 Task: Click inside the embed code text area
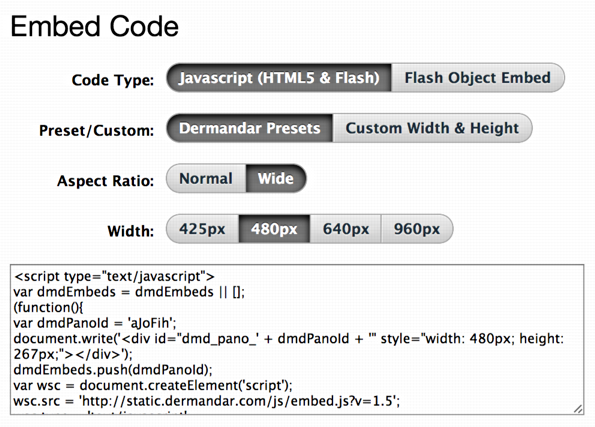pos(297,339)
